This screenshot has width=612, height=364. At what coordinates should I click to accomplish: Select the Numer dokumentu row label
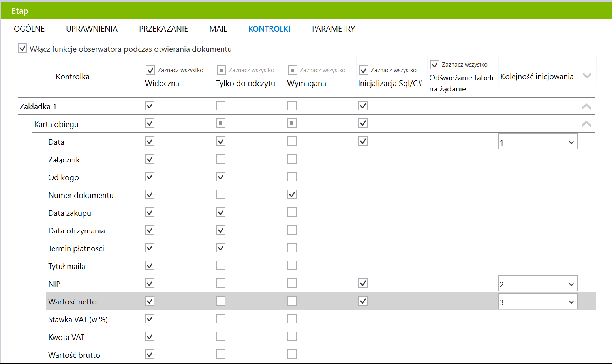(x=81, y=195)
